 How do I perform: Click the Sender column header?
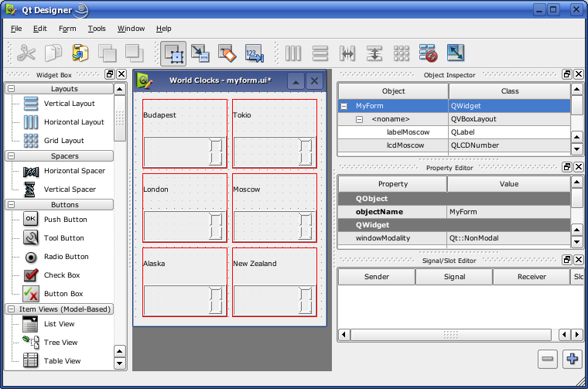(x=377, y=277)
